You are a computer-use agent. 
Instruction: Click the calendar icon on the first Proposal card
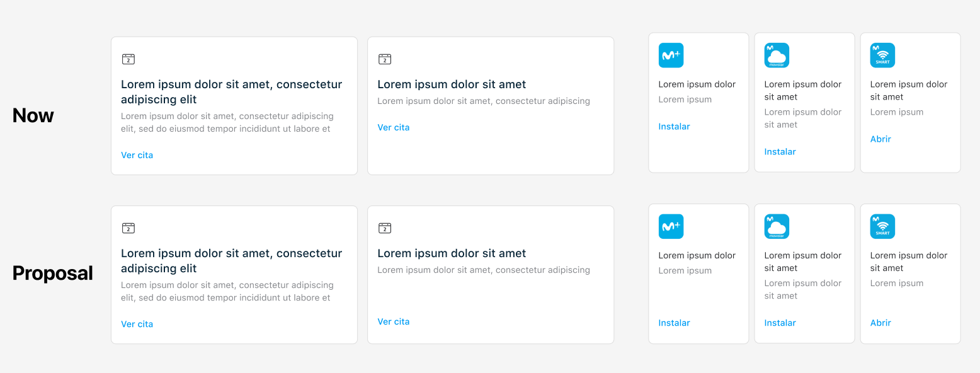coord(128,228)
